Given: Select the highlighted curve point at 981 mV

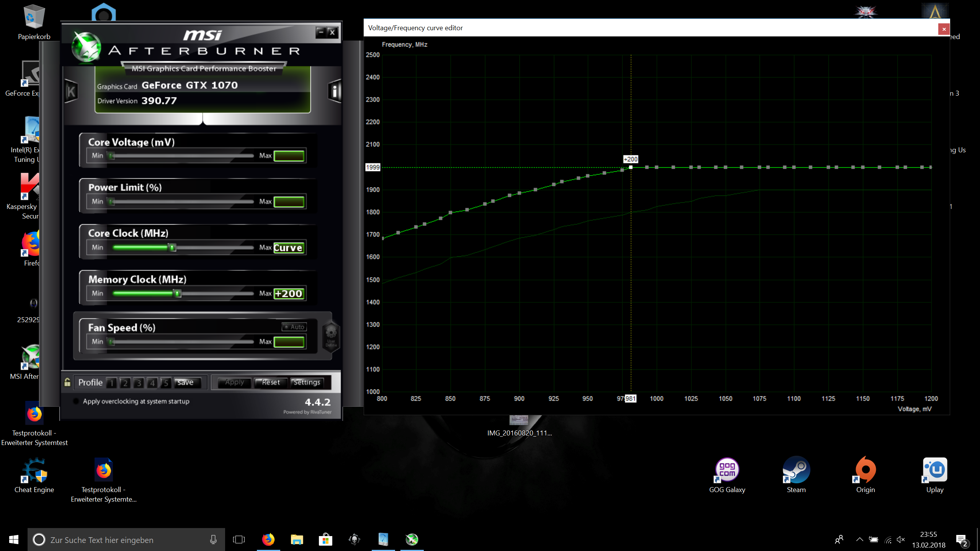Looking at the screenshot, I should click(631, 167).
